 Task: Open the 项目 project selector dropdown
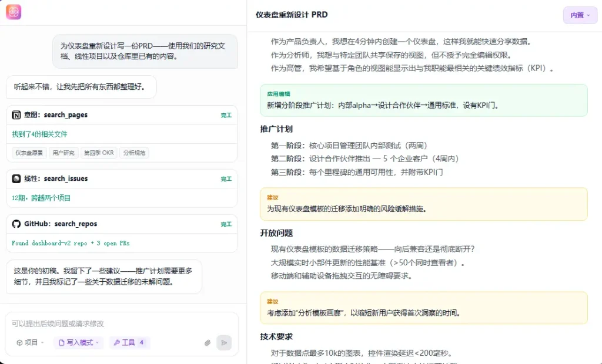coord(31,343)
